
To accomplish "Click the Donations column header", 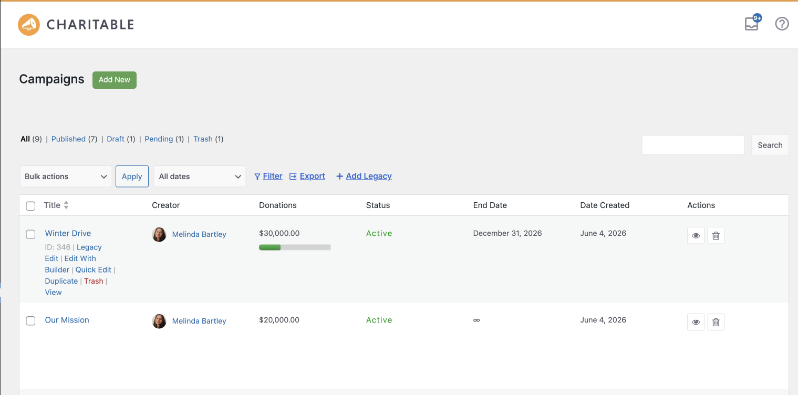I will tap(278, 205).
